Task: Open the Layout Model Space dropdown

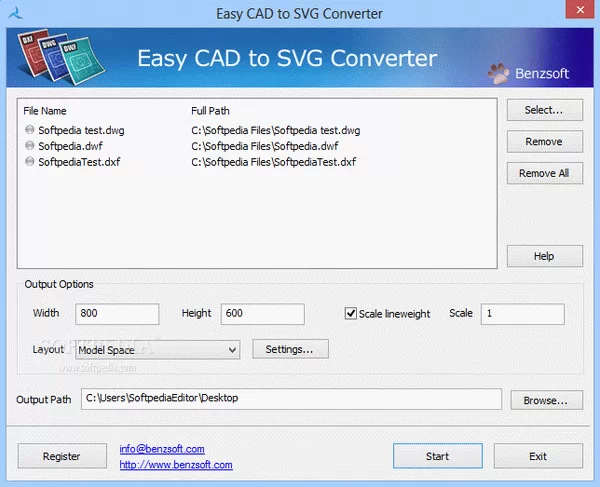Action: coord(158,350)
